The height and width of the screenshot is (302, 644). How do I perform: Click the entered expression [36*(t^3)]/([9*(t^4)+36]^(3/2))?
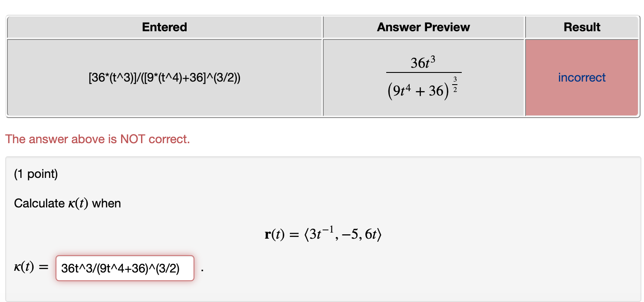(x=164, y=77)
